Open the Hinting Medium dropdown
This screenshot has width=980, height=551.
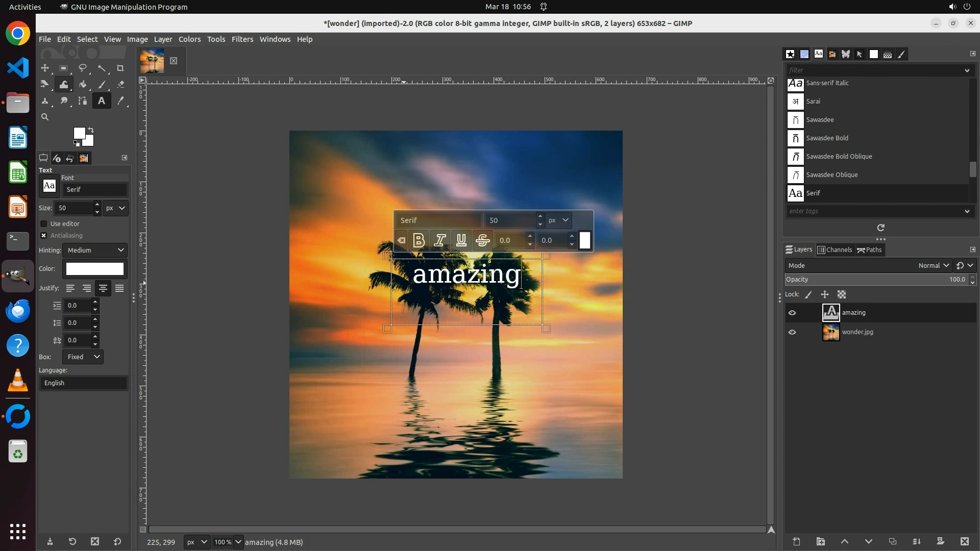95,251
